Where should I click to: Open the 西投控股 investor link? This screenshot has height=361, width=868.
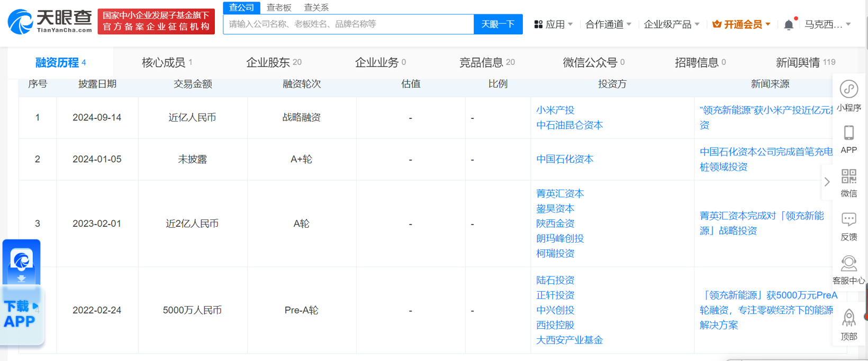pos(555,325)
